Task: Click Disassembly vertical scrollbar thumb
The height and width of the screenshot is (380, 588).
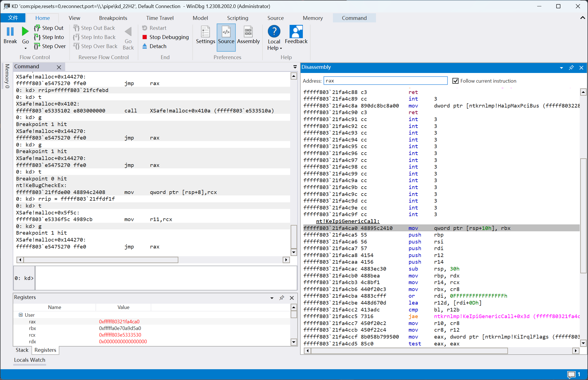Action: (583, 216)
